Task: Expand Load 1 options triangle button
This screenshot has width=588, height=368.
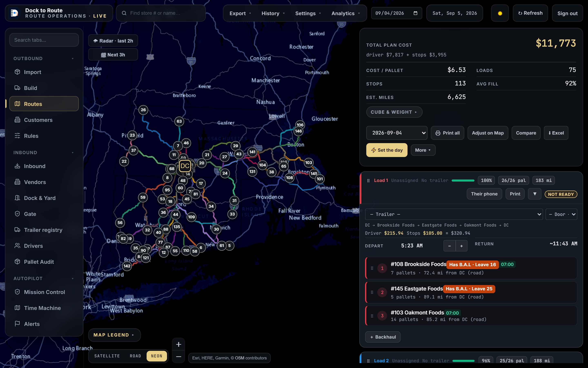Action: pos(535,194)
